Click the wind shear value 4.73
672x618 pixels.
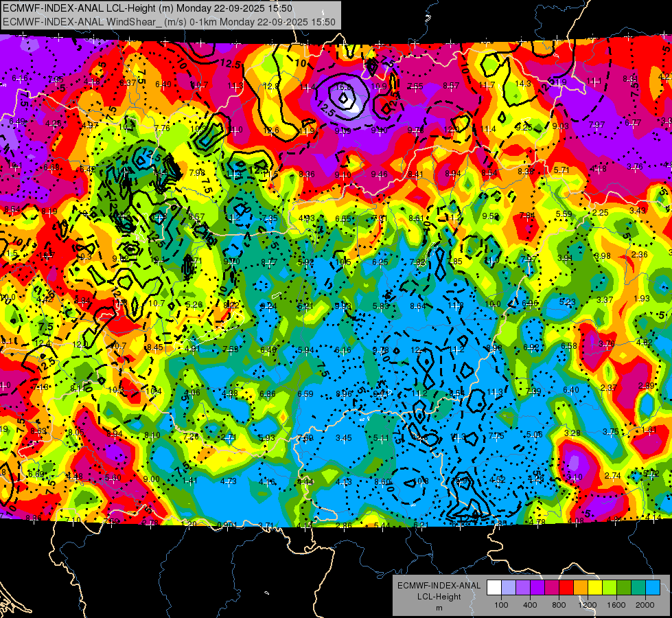click(x=229, y=481)
